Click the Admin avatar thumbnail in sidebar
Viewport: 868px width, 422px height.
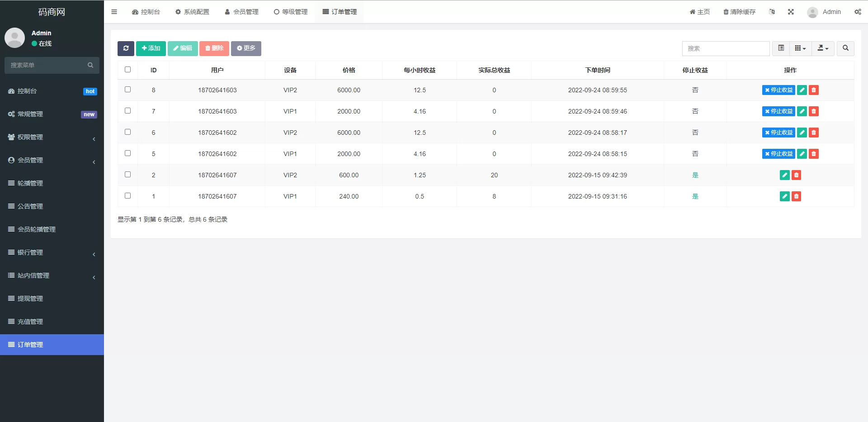(x=14, y=38)
